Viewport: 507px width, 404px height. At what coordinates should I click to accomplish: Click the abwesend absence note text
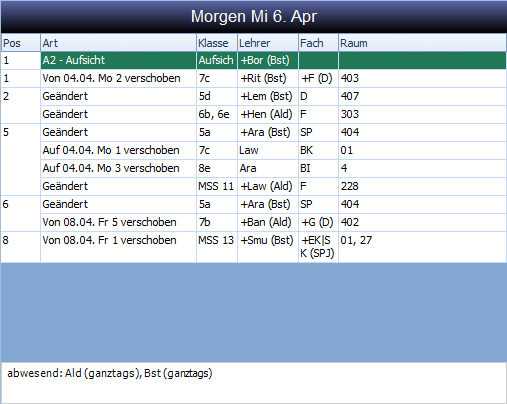(110, 373)
